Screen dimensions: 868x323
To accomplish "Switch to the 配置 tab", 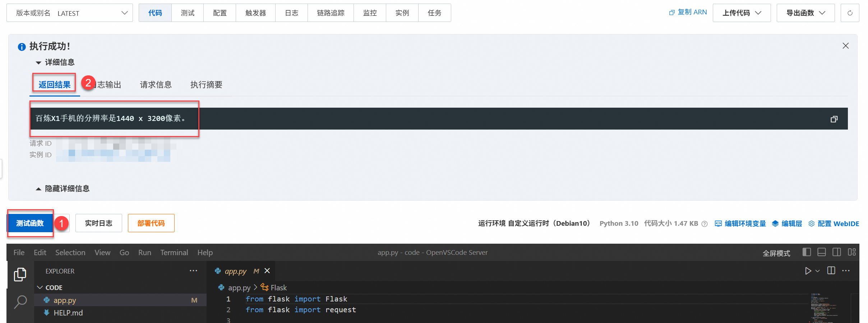I will point(220,13).
